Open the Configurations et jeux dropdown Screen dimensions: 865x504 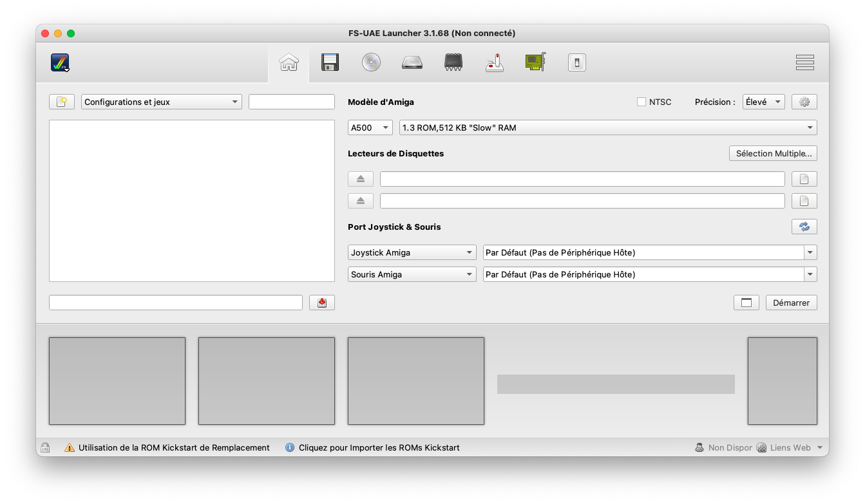pos(161,102)
